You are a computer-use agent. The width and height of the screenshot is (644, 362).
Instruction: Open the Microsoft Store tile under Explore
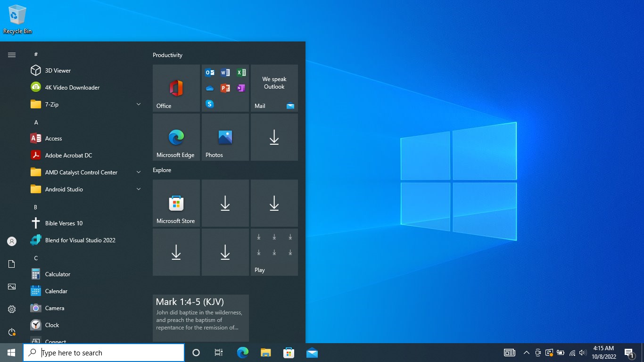click(x=176, y=203)
